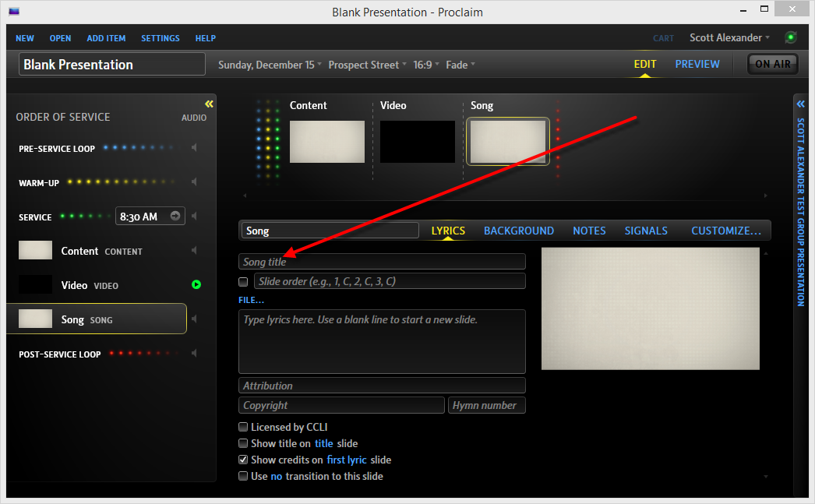Image resolution: width=815 pixels, height=504 pixels.
Task: Click the FILE... link
Action: click(x=251, y=301)
